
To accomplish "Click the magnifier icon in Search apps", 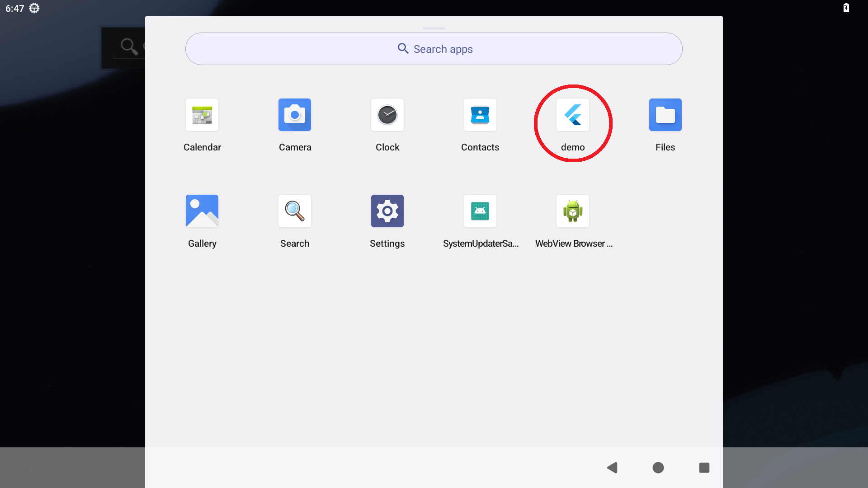I will coord(403,48).
